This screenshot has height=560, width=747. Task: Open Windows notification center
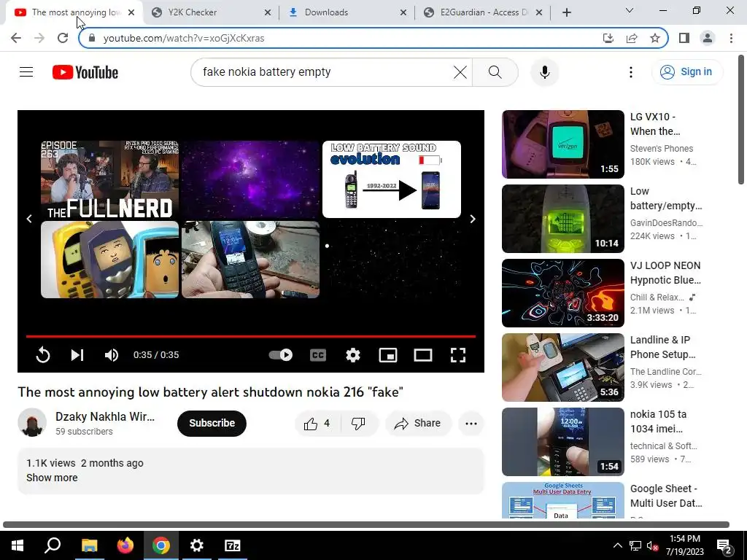coord(724,546)
